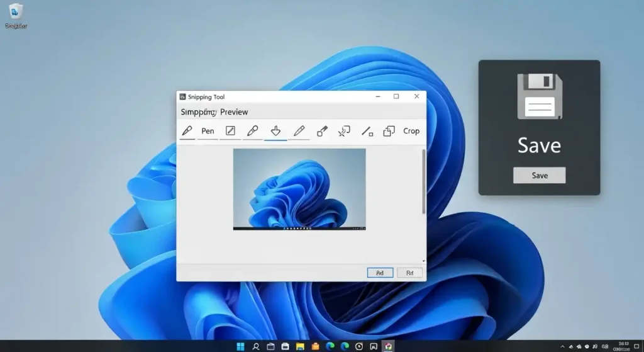Expand the system tray hidden icons chevron
Image resolution: width=644 pixels, height=352 pixels.
point(562,347)
